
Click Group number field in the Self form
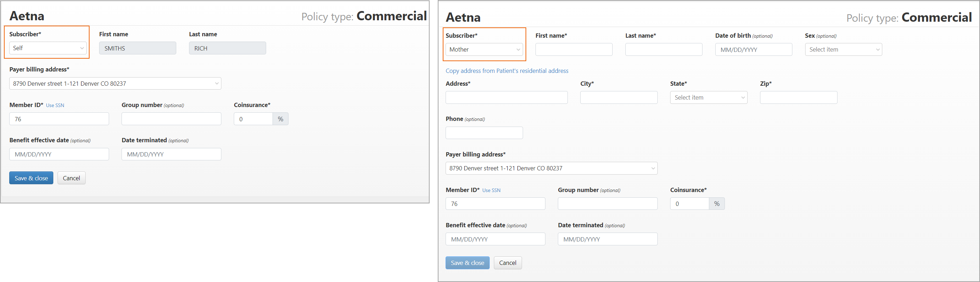[171, 119]
